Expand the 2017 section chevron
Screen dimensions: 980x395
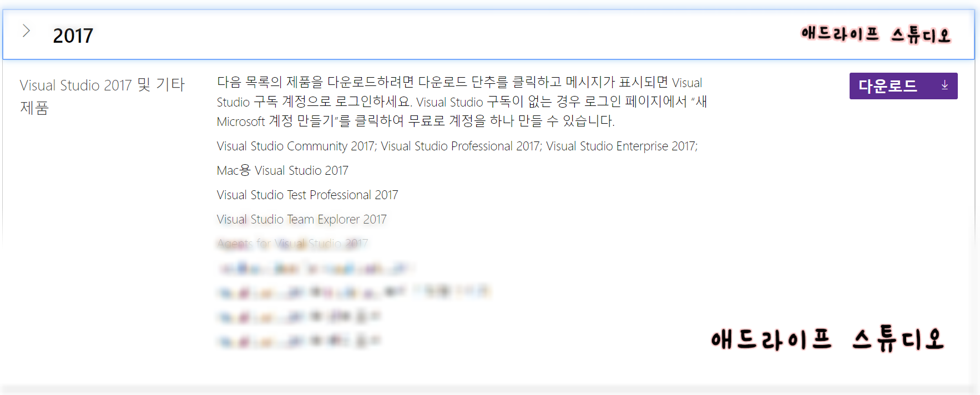[x=26, y=31]
